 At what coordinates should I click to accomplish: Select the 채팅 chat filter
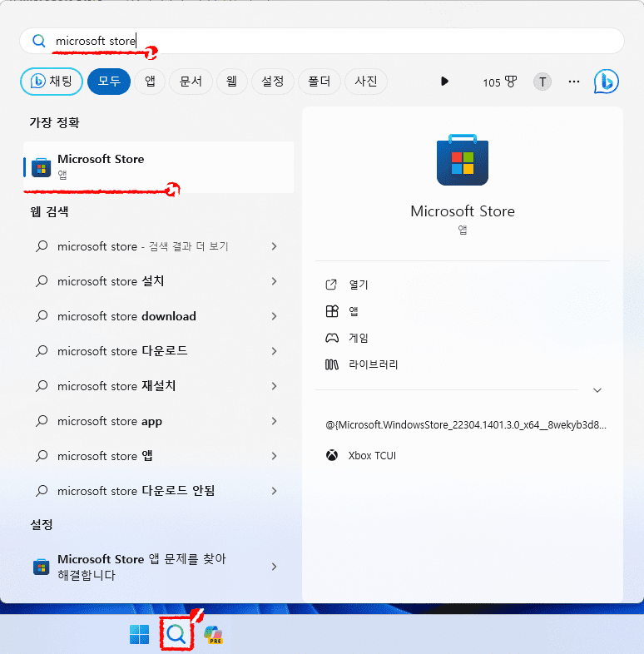tap(52, 82)
